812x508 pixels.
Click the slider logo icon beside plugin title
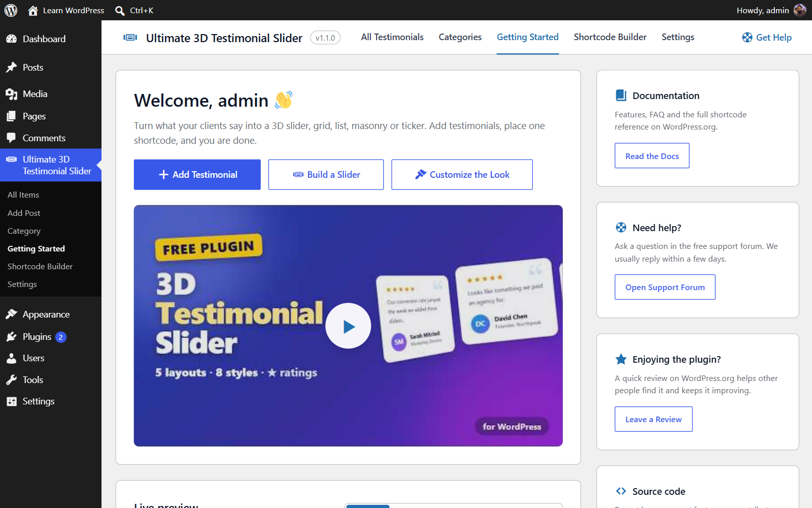(130, 38)
